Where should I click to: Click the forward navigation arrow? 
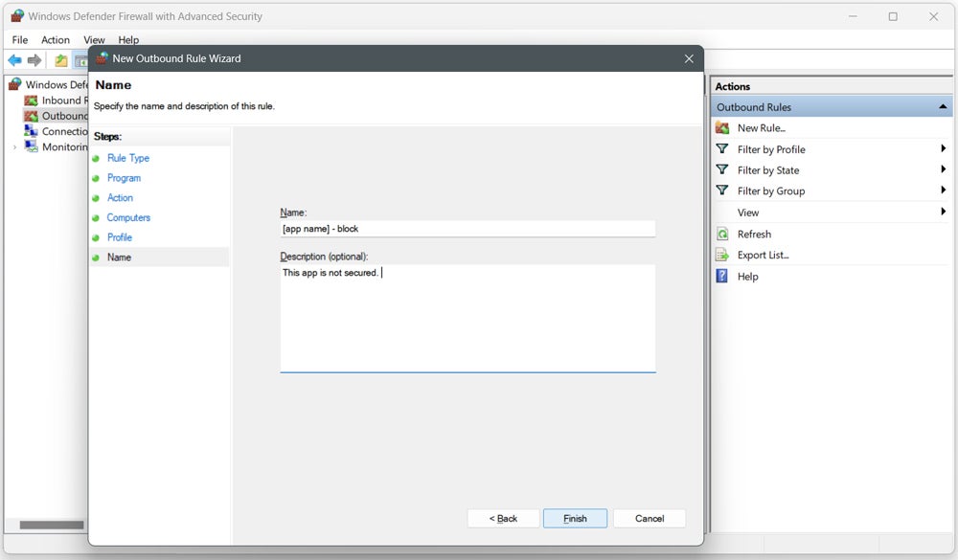coord(35,59)
